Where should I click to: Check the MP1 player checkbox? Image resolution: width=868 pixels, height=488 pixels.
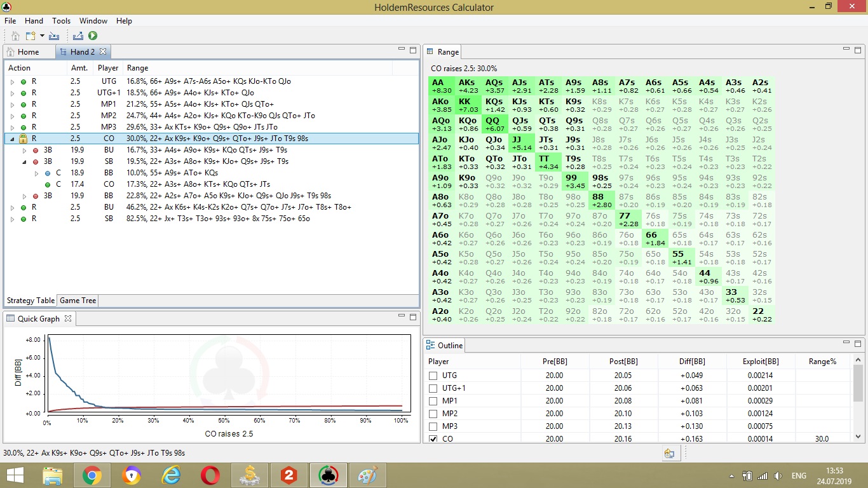(x=433, y=401)
